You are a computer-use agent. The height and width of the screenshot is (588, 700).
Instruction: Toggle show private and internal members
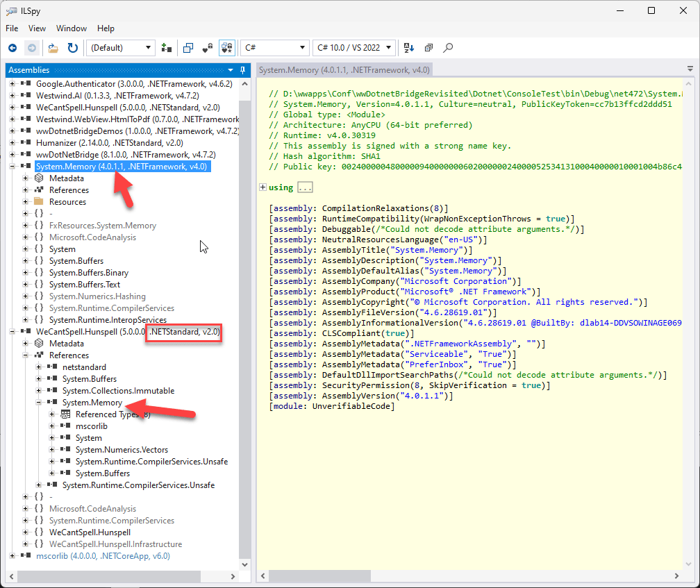tap(207, 48)
